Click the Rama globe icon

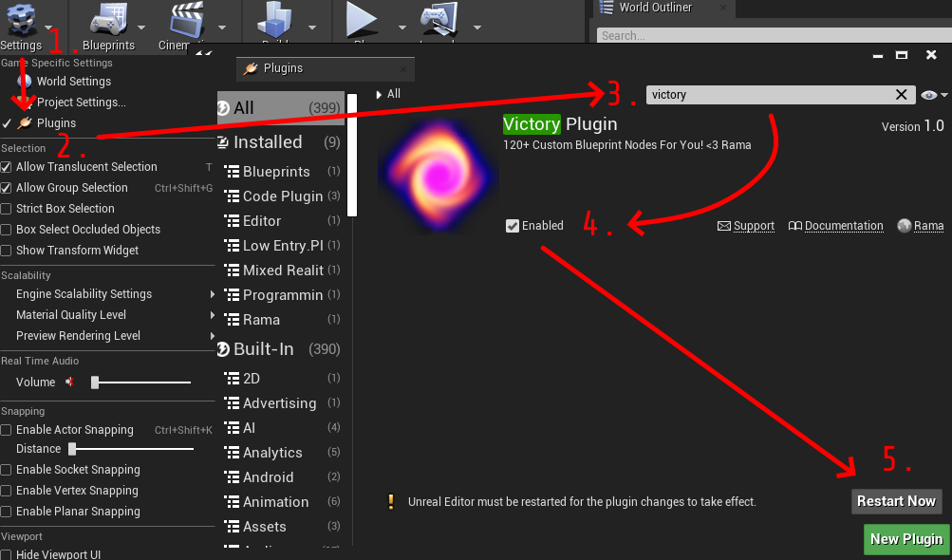coord(905,226)
